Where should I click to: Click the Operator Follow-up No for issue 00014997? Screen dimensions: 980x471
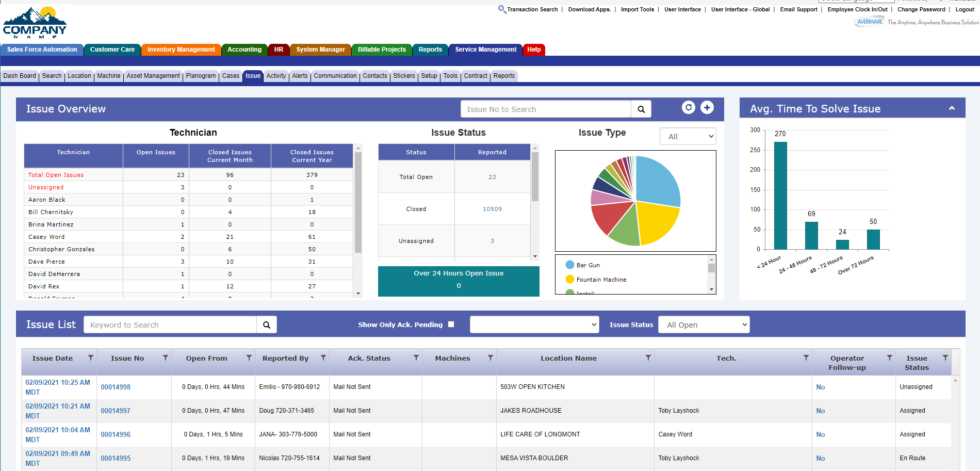[x=820, y=411]
